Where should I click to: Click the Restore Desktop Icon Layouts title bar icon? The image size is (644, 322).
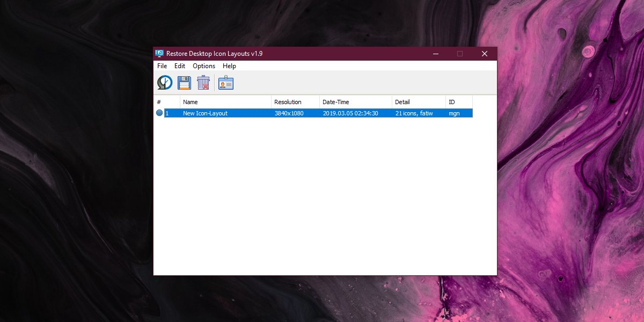tap(159, 53)
